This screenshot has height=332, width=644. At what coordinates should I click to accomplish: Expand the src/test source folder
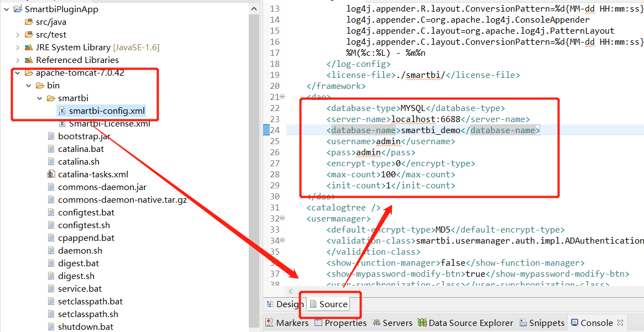(x=17, y=34)
